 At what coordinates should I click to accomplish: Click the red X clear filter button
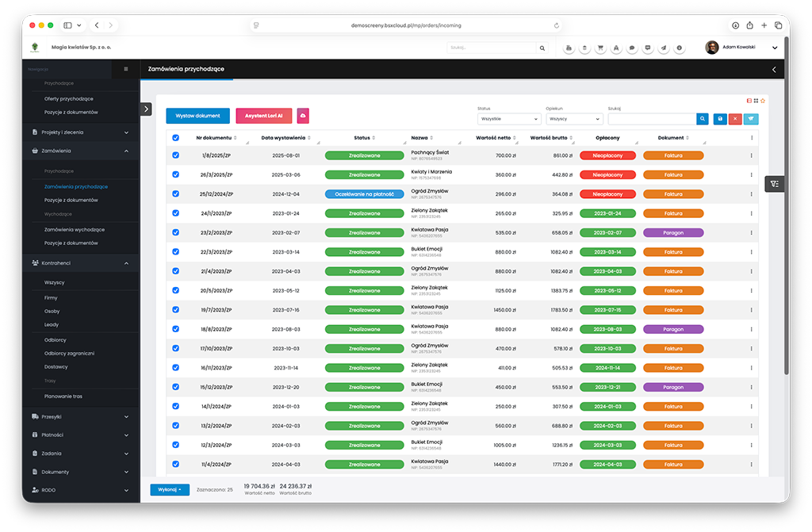coord(735,119)
